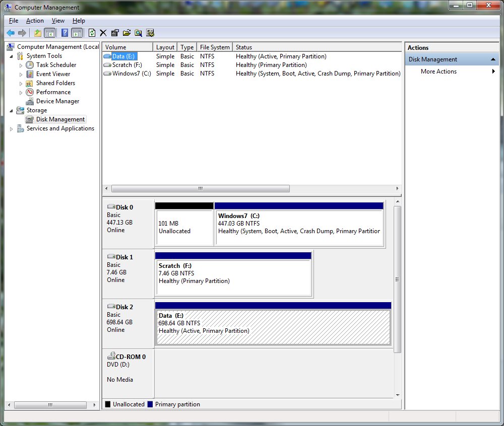
Task: Click the volume list scroll-right arrow
Action: 397,188
